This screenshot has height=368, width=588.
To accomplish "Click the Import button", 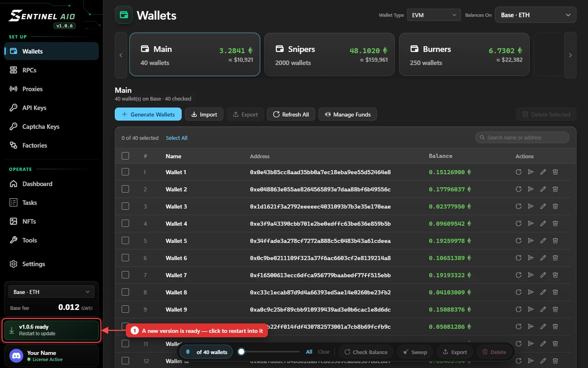I will [204, 114].
